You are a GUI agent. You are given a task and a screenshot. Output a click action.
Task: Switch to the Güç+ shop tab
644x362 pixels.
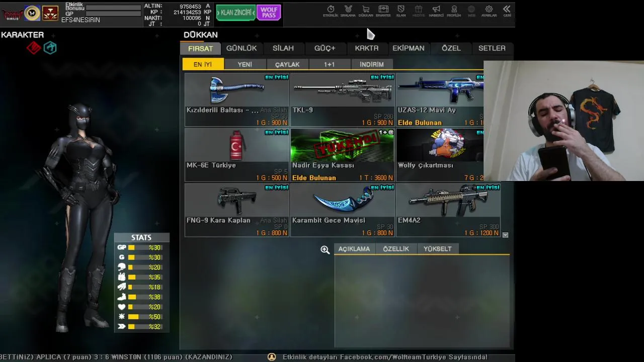coord(325,48)
